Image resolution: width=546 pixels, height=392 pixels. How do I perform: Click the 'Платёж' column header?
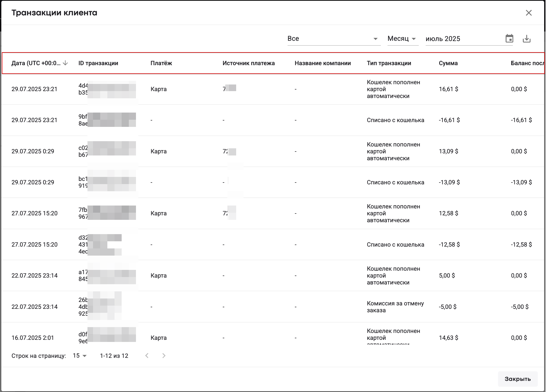pos(161,63)
